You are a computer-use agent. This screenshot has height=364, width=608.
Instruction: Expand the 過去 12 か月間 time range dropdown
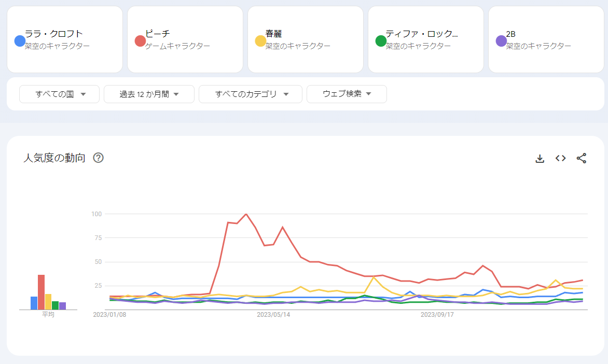coord(149,94)
